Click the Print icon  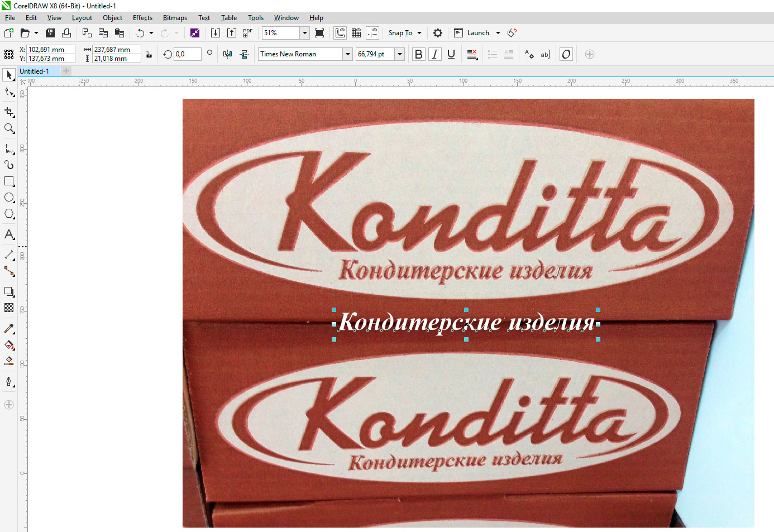coord(66,33)
